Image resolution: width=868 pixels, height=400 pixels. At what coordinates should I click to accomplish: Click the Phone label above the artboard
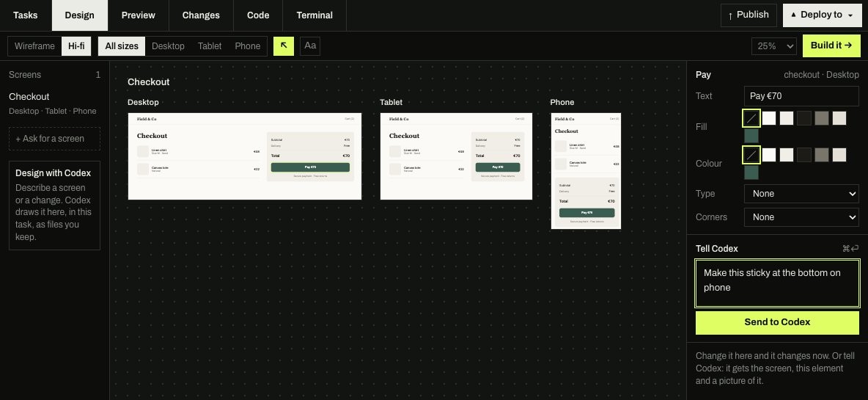(562, 103)
